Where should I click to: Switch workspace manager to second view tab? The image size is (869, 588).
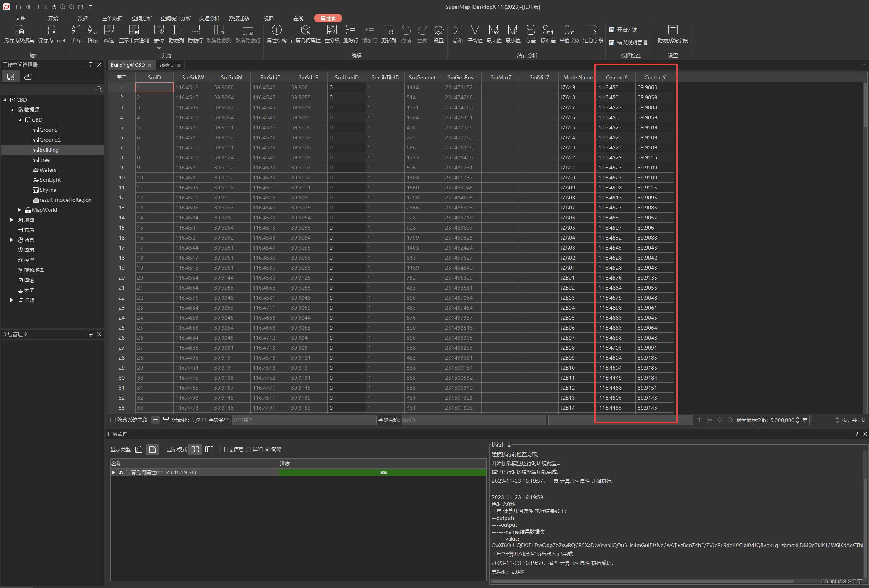(28, 77)
